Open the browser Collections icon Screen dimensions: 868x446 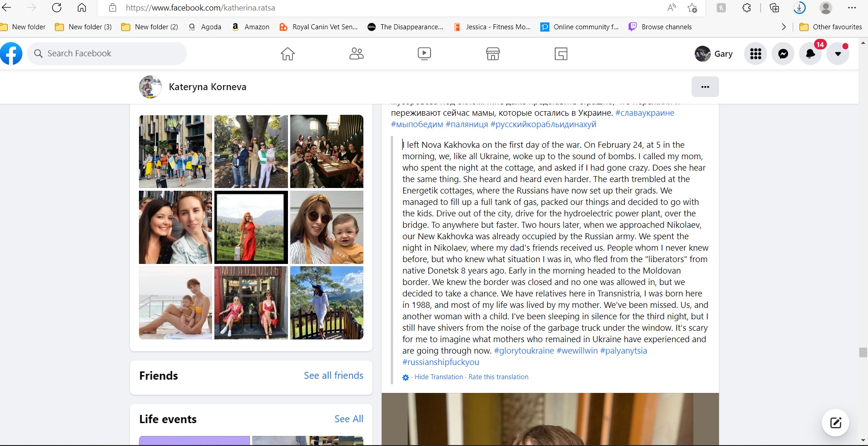pos(774,8)
